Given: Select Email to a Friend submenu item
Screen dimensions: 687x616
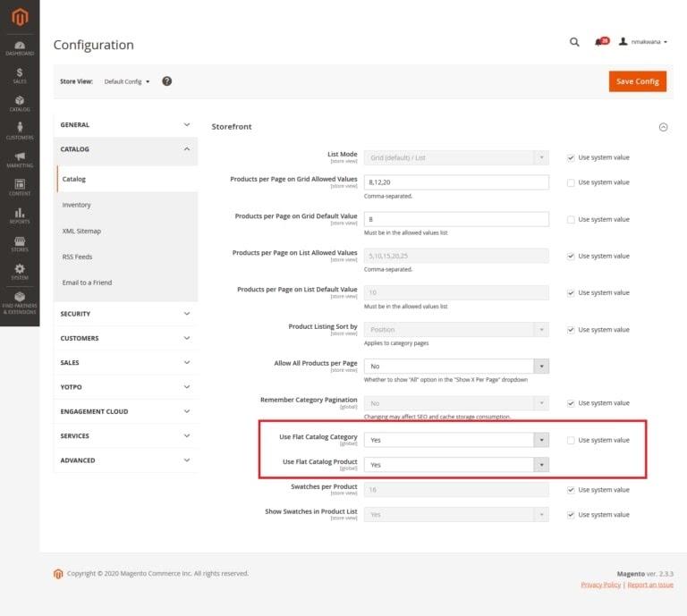Looking at the screenshot, I should point(127,283).
